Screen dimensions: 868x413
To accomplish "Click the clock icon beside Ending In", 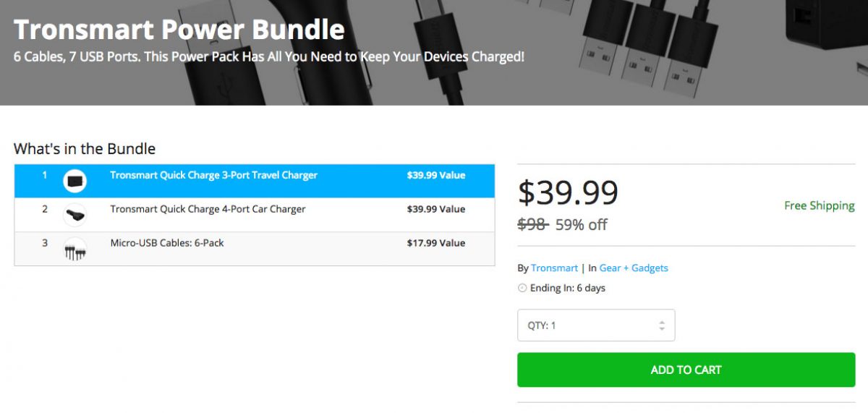I will [522, 288].
